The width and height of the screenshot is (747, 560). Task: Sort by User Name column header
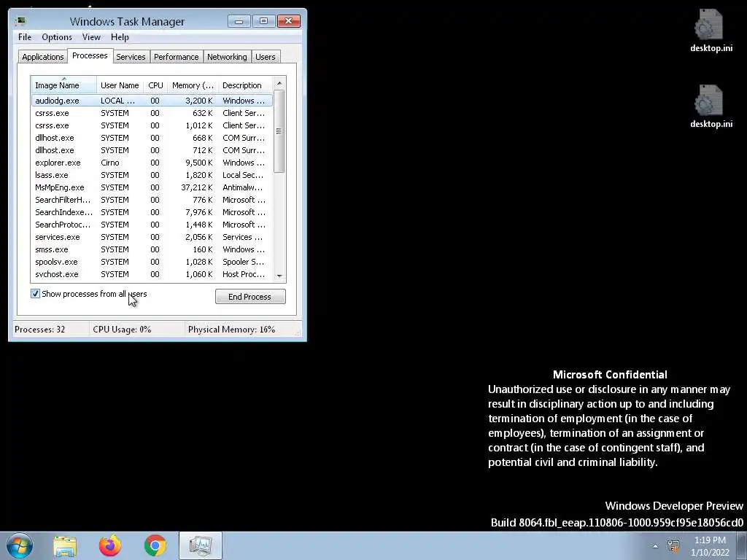[x=120, y=85]
